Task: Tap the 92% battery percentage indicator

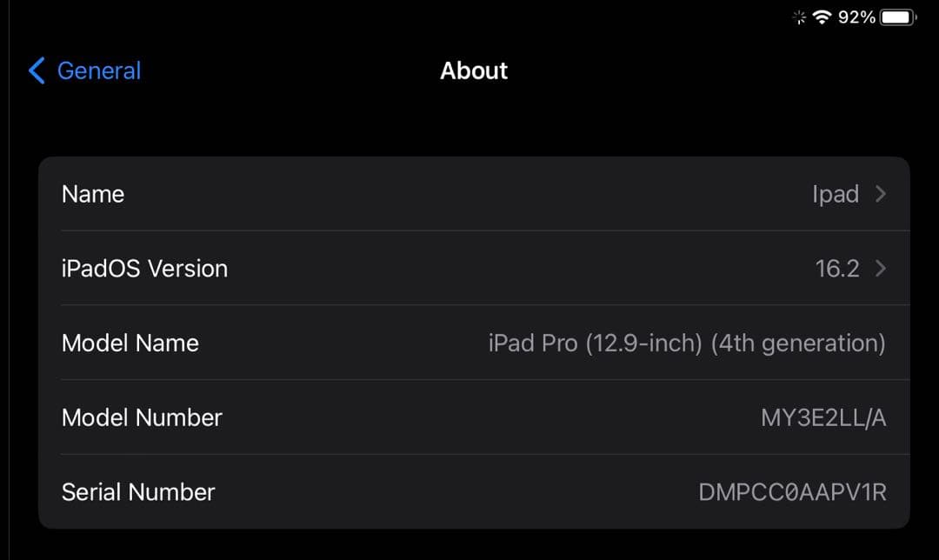Action: pyautogui.click(x=856, y=17)
